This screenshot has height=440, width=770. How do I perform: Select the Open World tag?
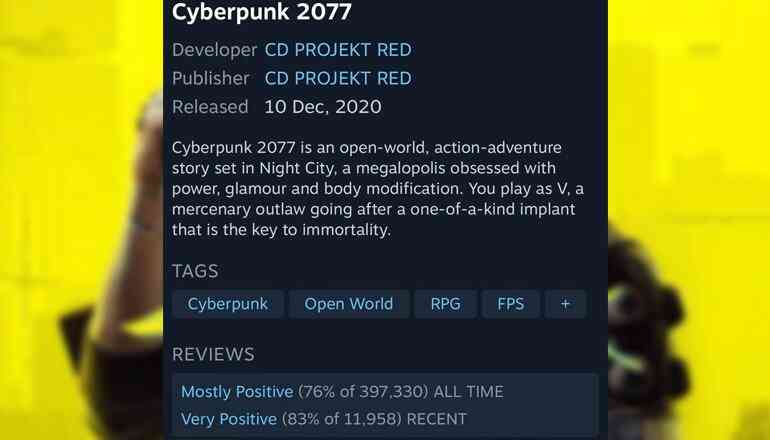(349, 304)
